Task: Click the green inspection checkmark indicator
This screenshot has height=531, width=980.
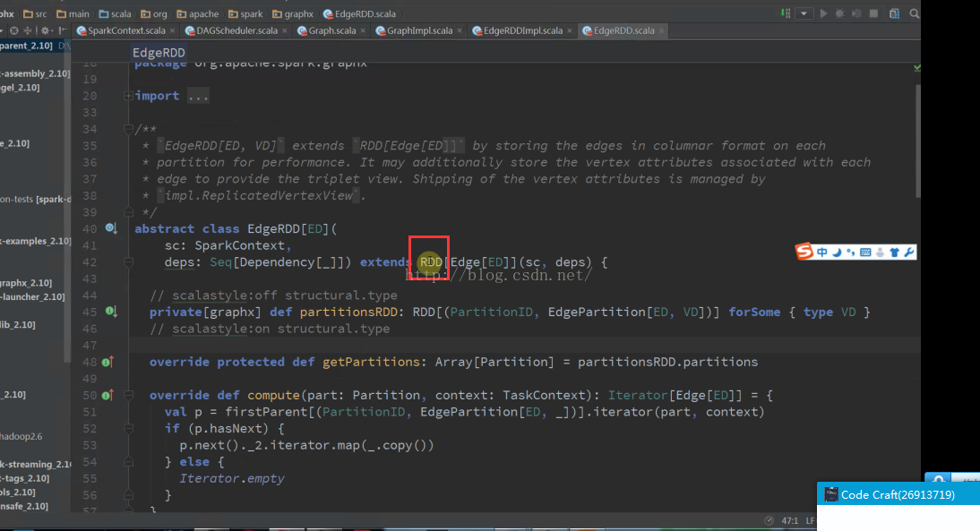Action: click(x=916, y=67)
